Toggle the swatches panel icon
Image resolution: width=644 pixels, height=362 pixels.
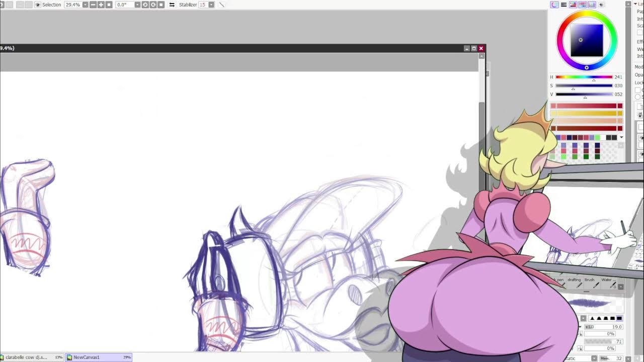pos(592,5)
